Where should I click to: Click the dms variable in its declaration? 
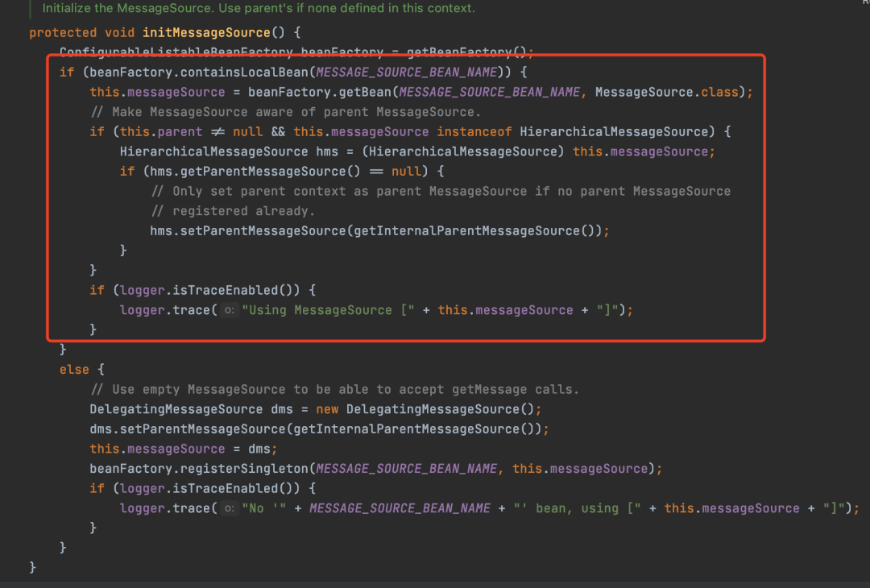pos(282,409)
